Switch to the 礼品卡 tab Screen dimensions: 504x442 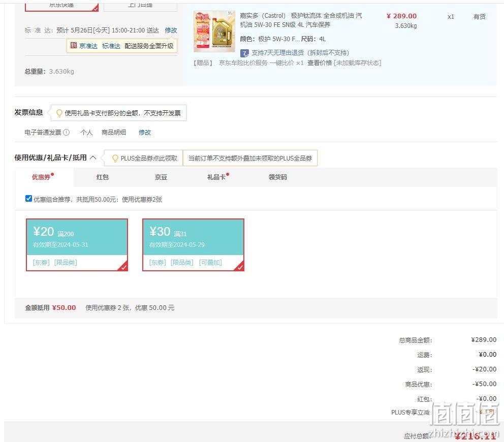pos(216,177)
